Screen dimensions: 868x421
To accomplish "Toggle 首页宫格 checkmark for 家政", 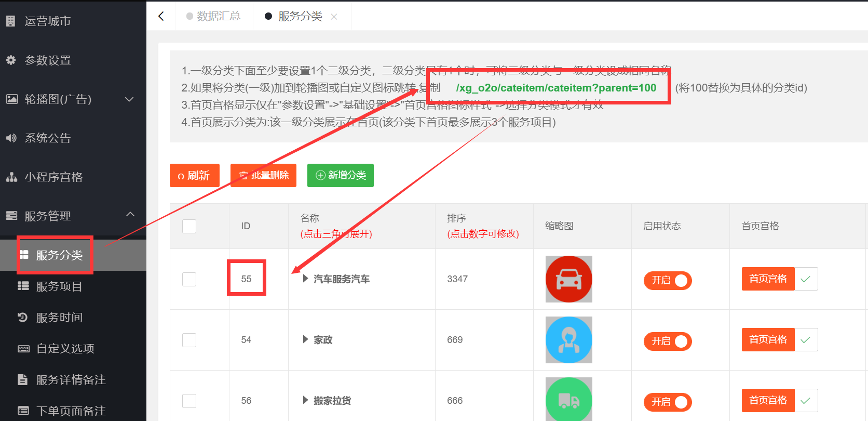I will click(x=806, y=339).
